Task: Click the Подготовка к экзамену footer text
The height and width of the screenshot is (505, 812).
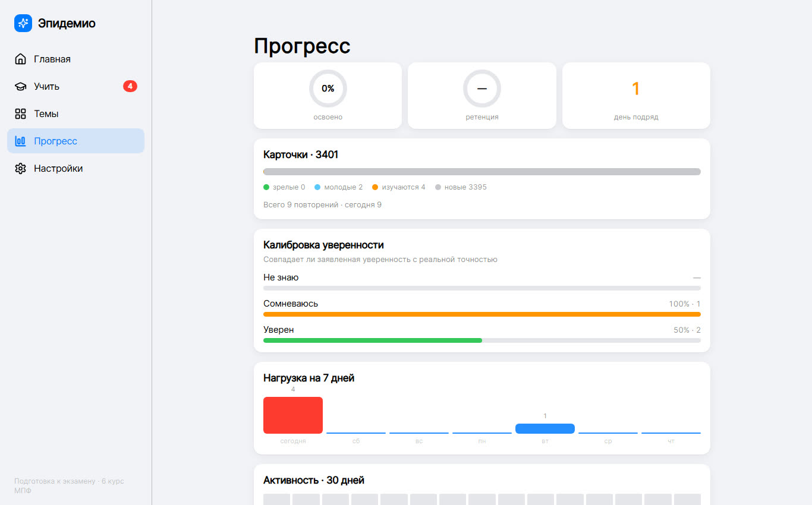Action: click(x=69, y=486)
